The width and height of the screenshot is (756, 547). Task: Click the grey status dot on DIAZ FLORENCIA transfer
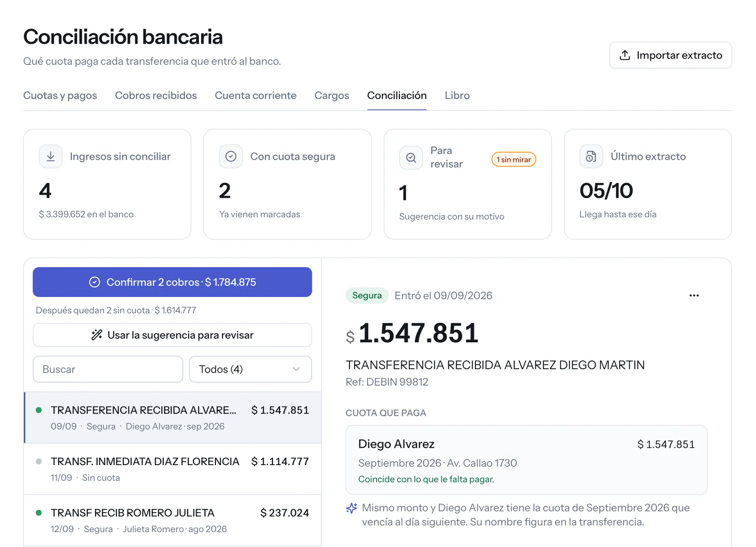(39, 461)
